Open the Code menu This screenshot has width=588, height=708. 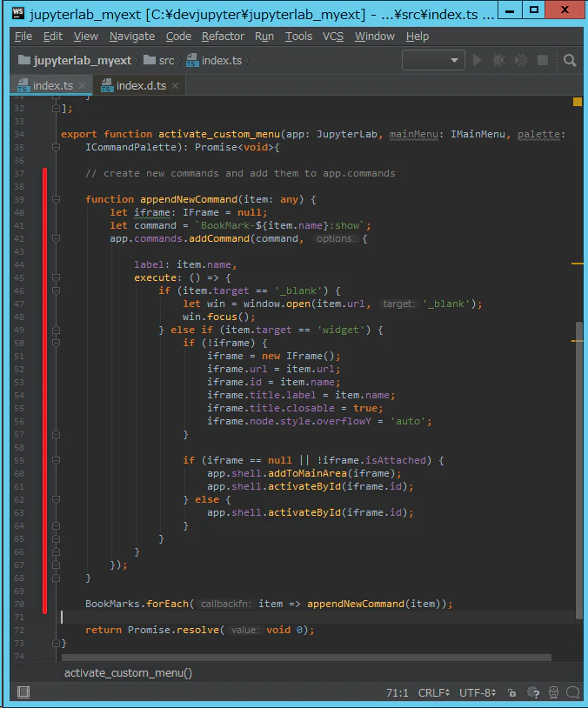[178, 37]
